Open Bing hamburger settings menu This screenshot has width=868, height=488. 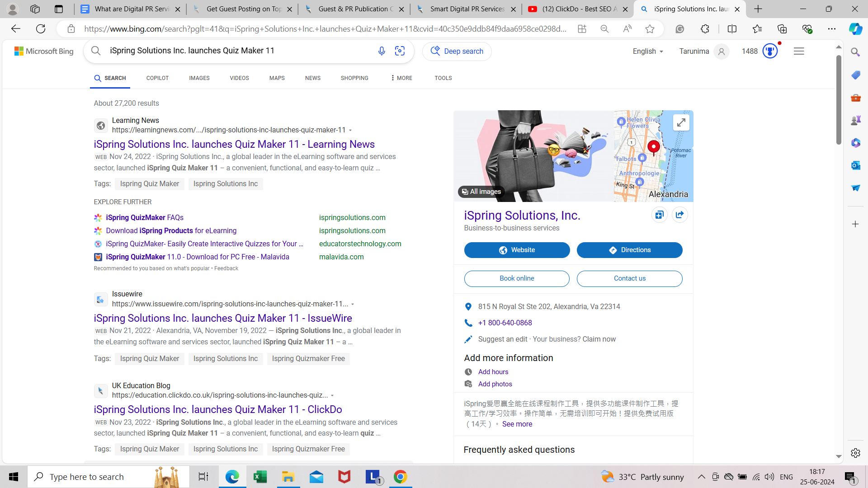(799, 51)
